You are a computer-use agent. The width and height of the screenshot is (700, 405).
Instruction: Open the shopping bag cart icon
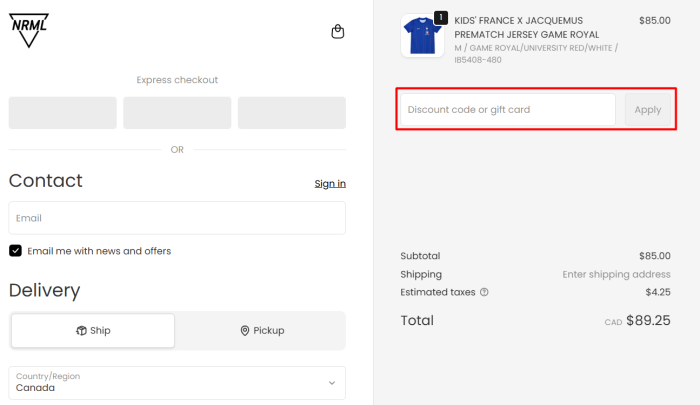(x=338, y=31)
